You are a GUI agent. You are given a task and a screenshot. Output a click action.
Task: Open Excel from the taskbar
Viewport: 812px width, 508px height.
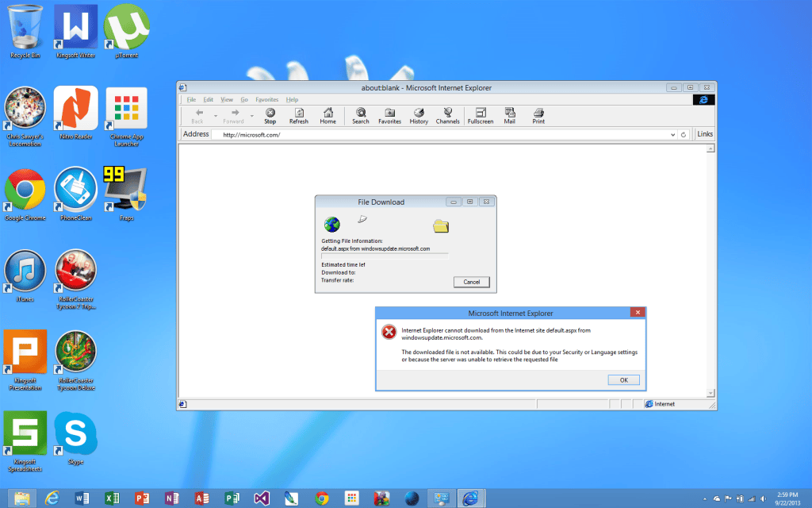tap(111, 498)
